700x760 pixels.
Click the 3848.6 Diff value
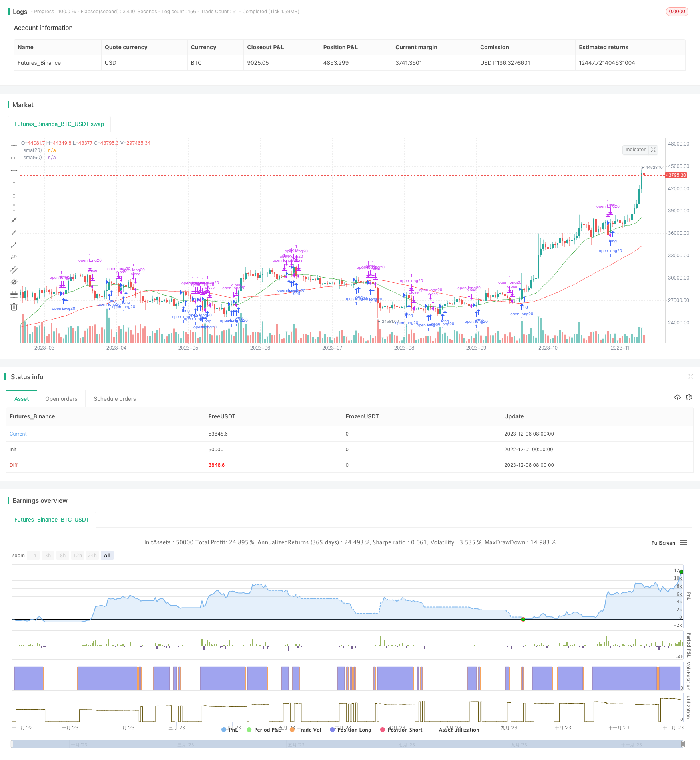(x=217, y=465)
